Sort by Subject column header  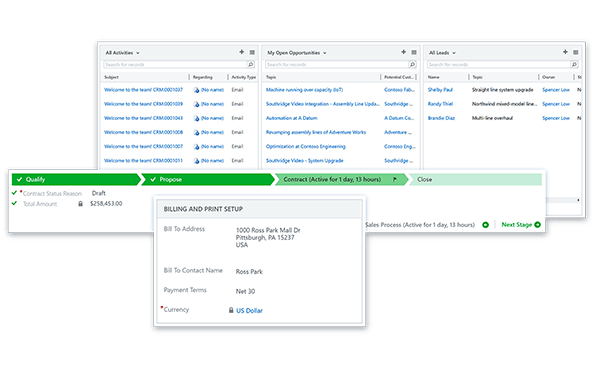(111, 77)
